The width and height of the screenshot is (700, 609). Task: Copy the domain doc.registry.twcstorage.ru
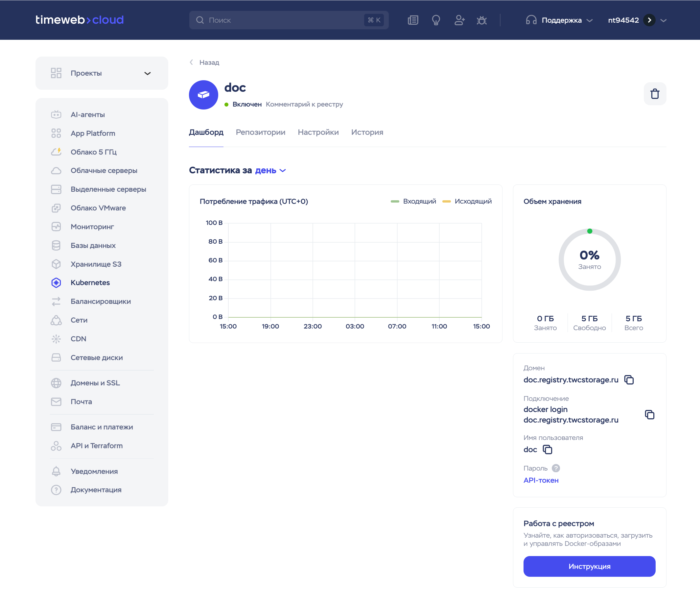pyautogui.click(x=629, y=379)
